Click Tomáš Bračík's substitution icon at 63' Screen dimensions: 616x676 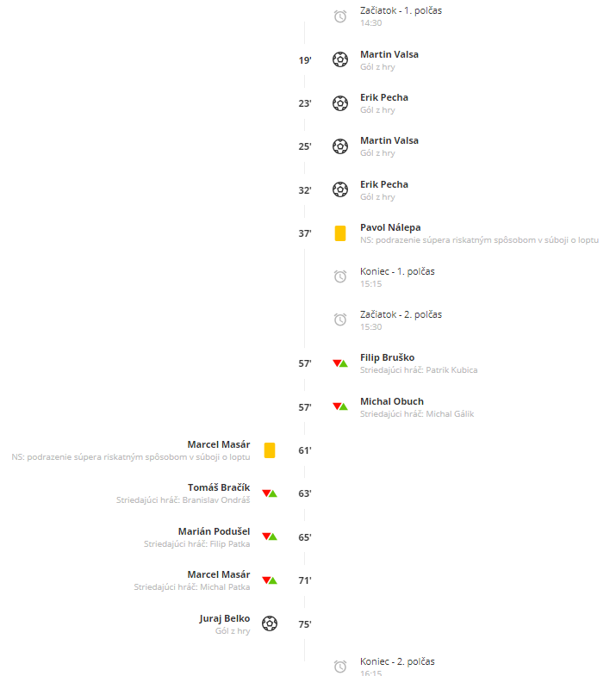coord(270,493)
